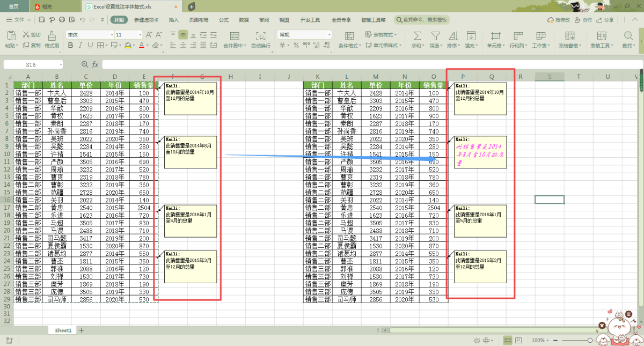Toggle Wrap Text (自动换行)
Viewport: 644px width, 346px height.
click(x=261, y=36)
